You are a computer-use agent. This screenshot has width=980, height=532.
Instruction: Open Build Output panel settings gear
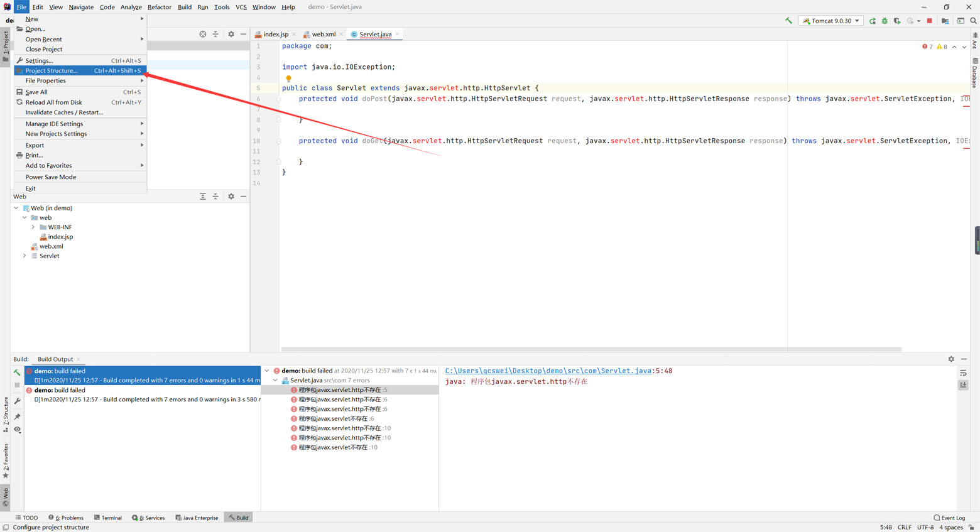[x=951, y=359]
